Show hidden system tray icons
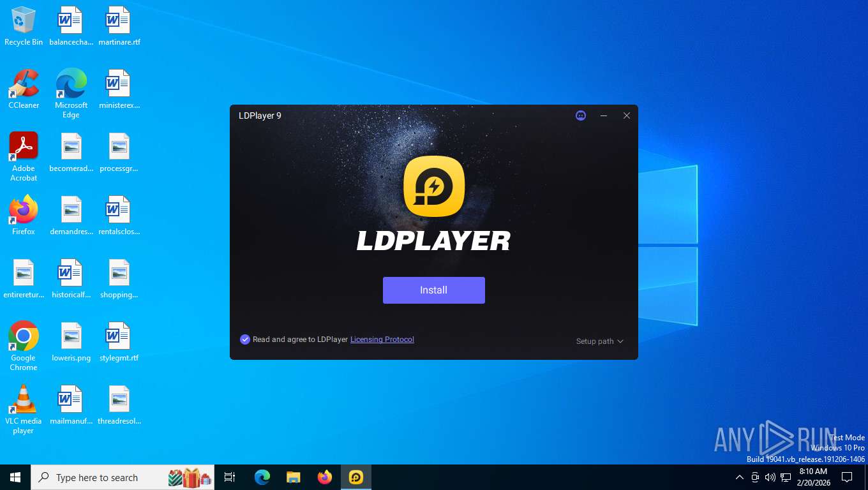Image resolution: width=868 pixels, height=490 pixels. coord(740,477)
